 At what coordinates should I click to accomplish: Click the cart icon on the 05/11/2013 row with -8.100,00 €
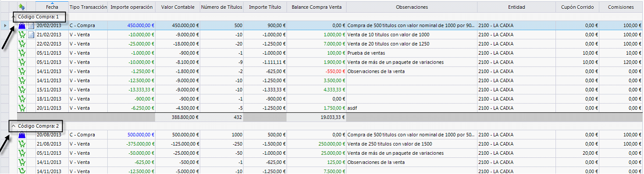tap(22, 62)
